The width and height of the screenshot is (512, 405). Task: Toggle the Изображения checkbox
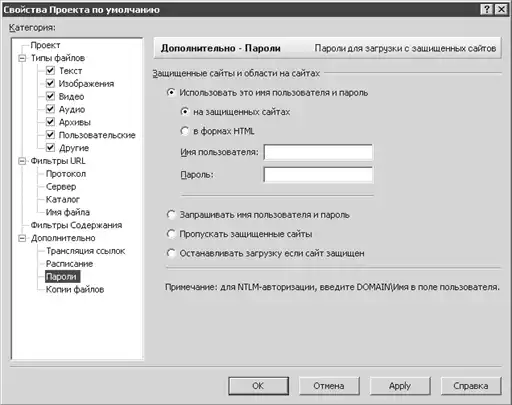[50, 83]
